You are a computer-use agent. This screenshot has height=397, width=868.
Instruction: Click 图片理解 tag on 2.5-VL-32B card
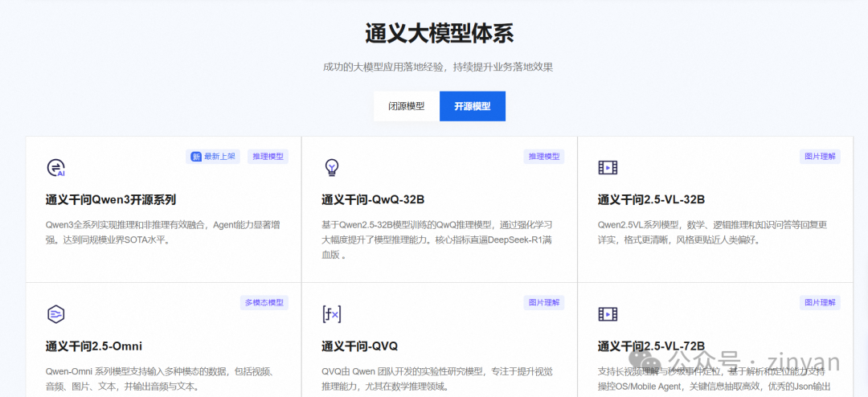[820, 157]
